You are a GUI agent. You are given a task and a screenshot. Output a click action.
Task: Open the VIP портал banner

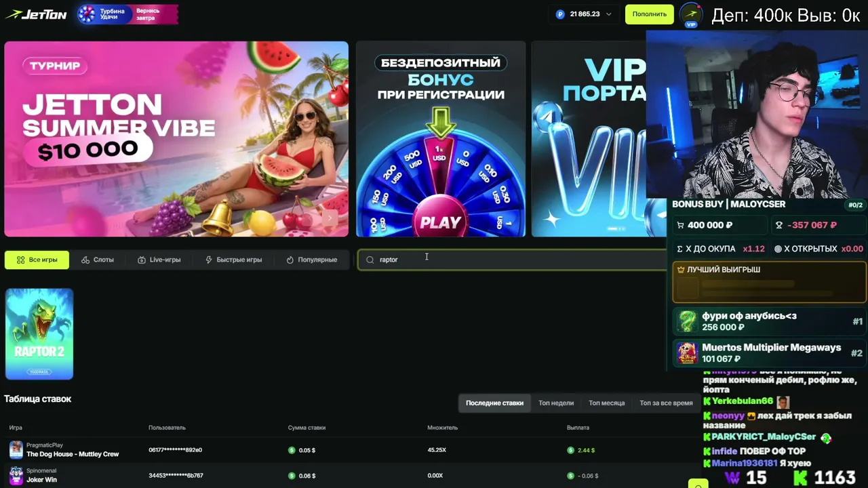[x=589, y=139]
